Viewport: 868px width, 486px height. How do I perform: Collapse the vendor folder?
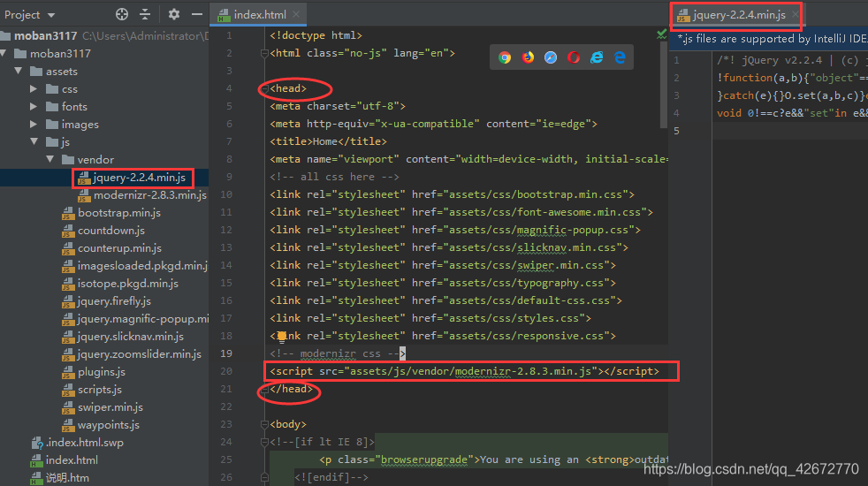(x=50, y=159)
